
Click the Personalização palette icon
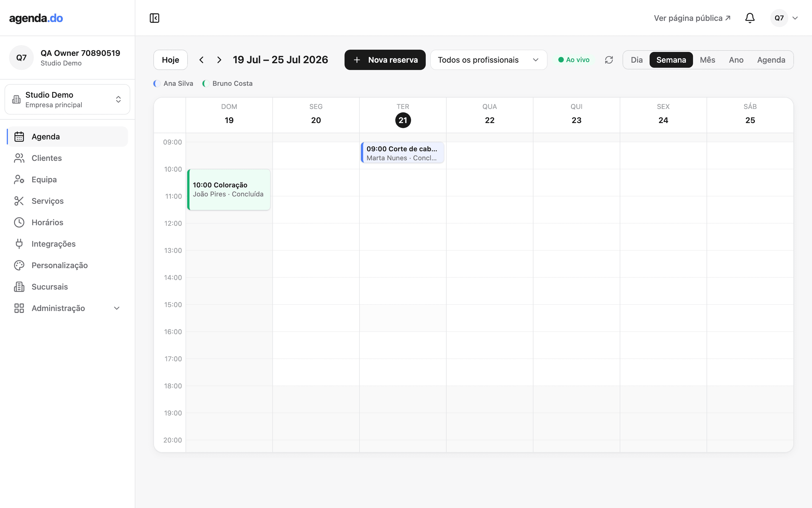(19, 265)
